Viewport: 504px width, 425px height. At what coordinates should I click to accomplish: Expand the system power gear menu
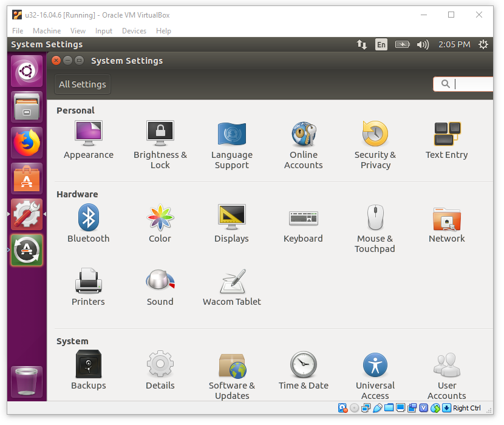click(x=483, y=44)
